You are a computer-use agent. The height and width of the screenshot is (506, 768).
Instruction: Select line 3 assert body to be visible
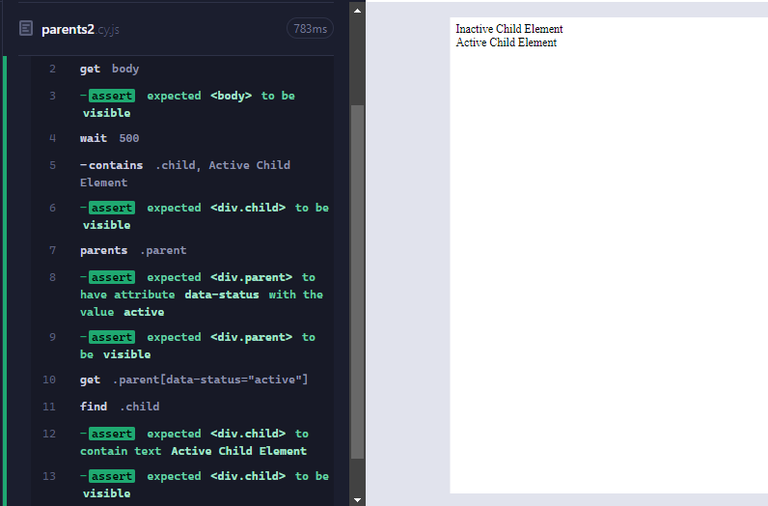pos(182,104)
